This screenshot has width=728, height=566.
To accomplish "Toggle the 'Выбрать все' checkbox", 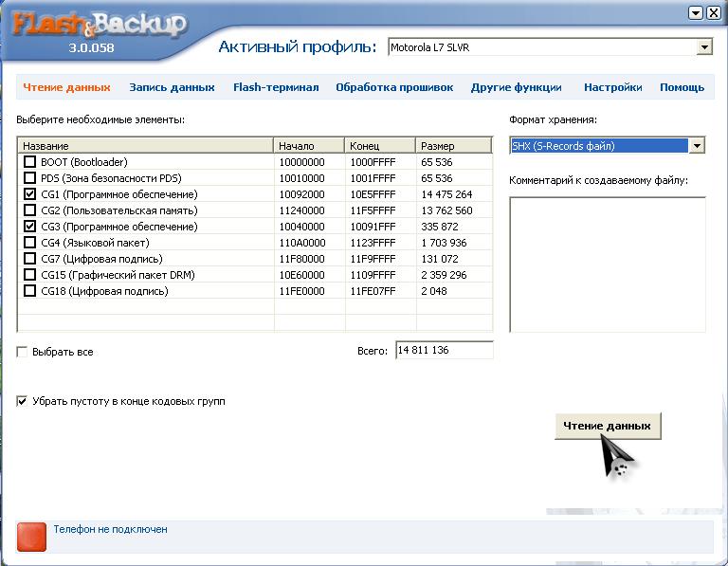I will (x=22, y=352).
